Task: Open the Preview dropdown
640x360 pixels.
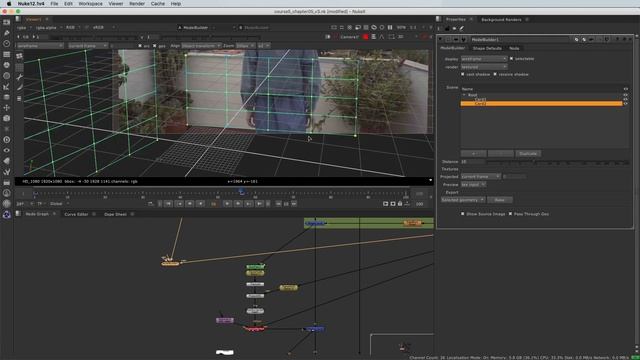Action: [x=473, y=184]
